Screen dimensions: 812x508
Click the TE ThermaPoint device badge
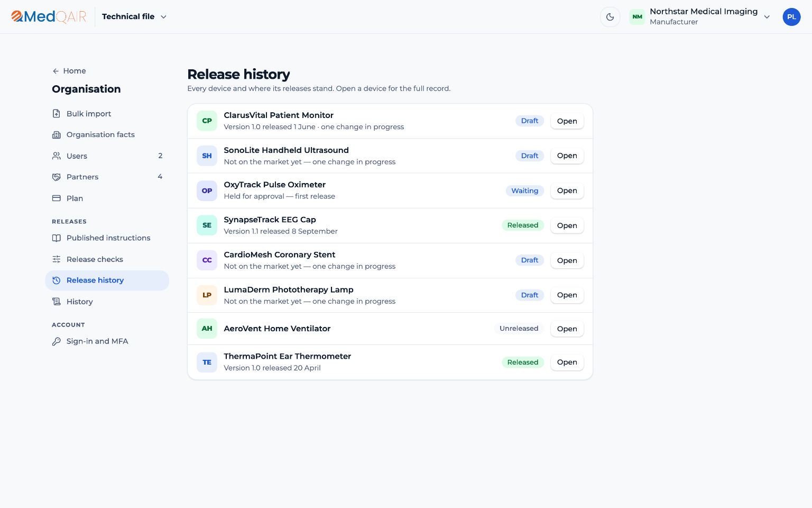(207, 362)
